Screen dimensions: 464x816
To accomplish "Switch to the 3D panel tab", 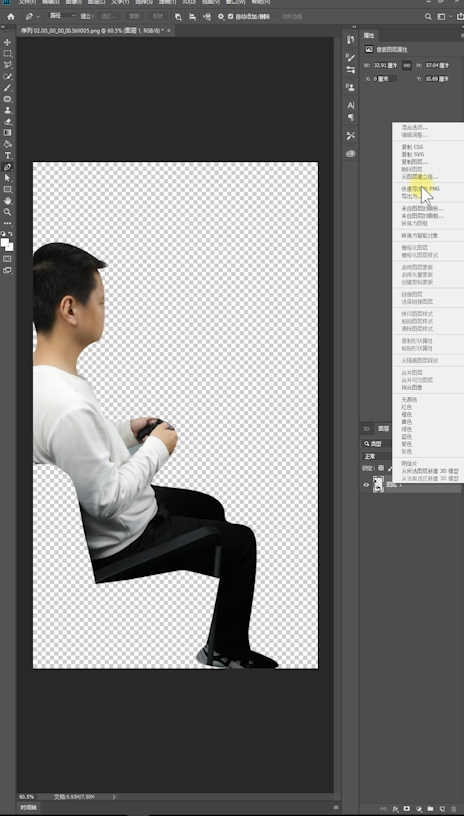I will pos(366,429).
